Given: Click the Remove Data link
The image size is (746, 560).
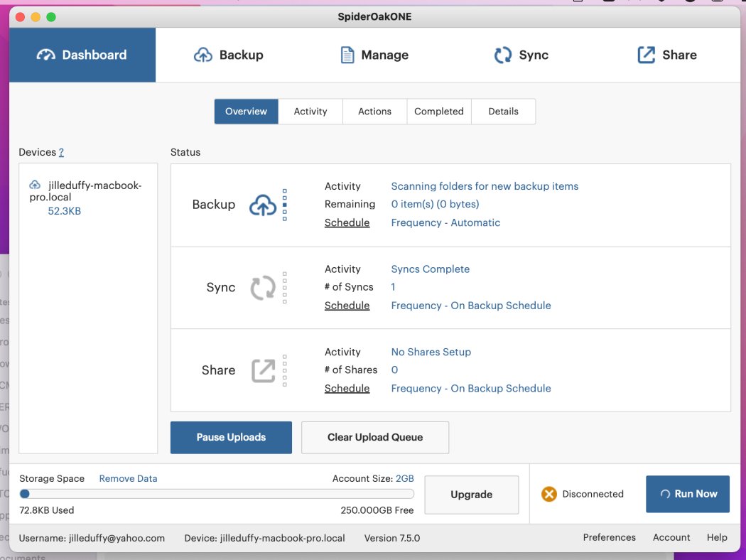Looking at the screenshot, I should pyautogui.click(x=128, y=479).
